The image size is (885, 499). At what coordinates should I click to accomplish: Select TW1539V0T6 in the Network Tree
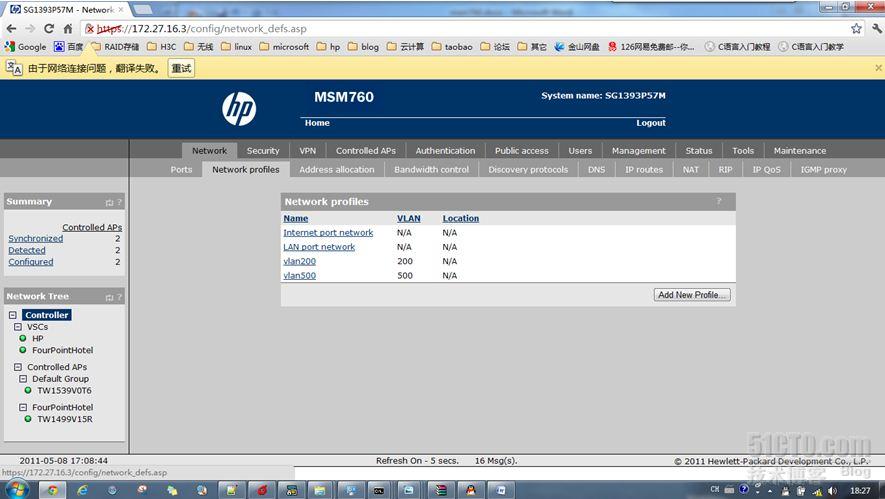click(x=64, y=390)
